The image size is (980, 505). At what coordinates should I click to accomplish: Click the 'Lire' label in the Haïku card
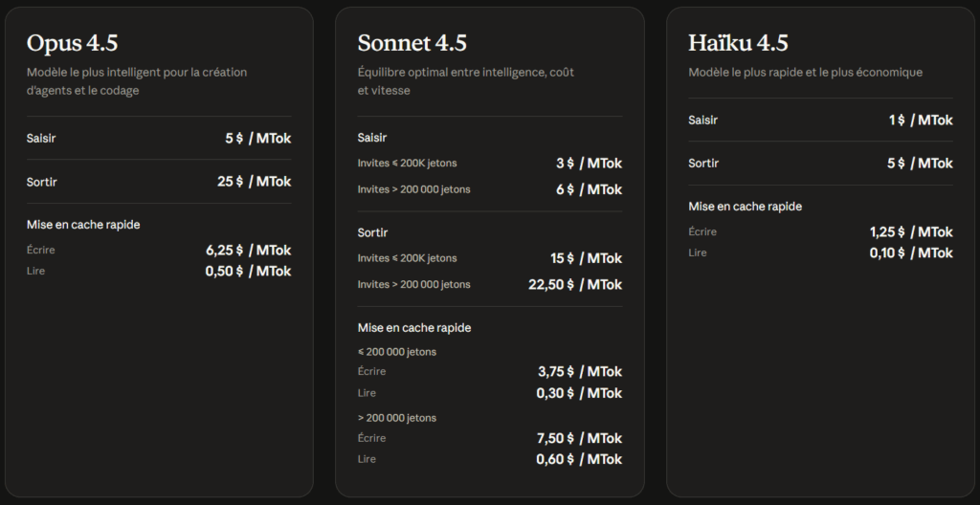click(698, 252)
